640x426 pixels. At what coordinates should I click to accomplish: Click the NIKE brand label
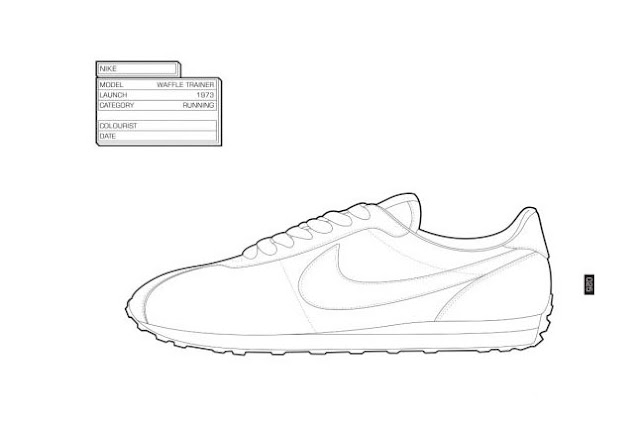[x=108, y=69]
